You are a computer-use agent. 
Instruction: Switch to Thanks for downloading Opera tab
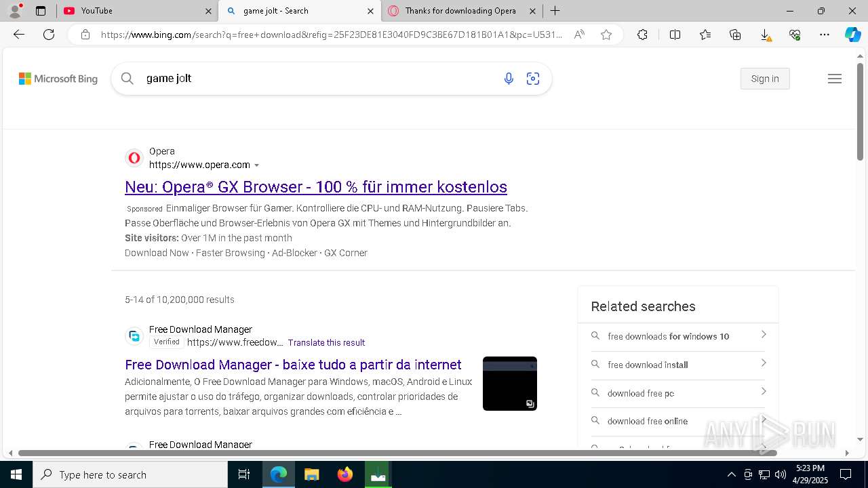(x=462, y=11)
